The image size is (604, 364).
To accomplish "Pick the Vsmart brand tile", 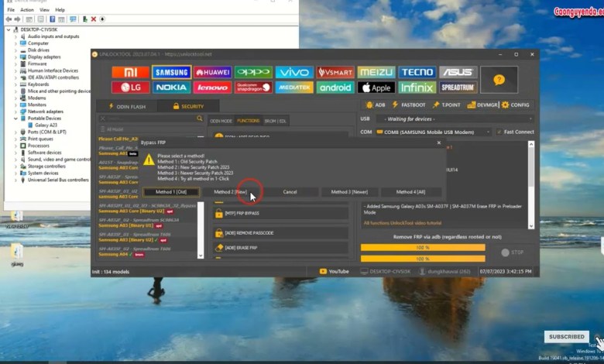I will [x=335, y=73].
